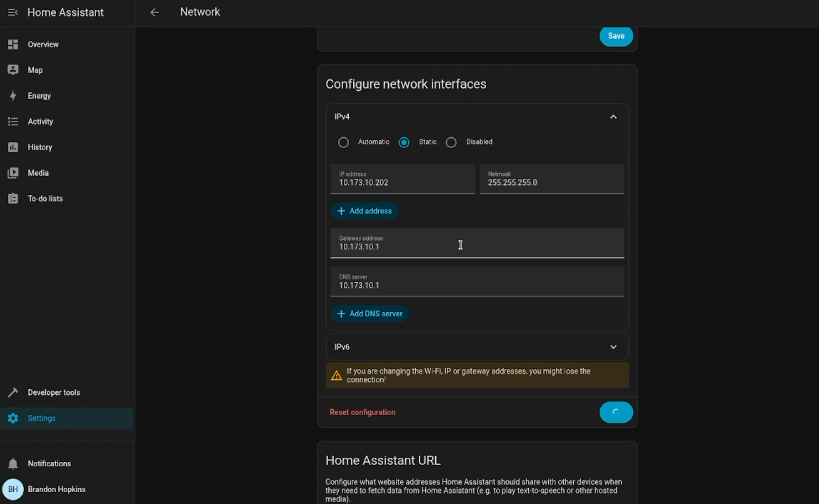819x504 pixels.
Task: Open the Settings menu item
Action: (42, 418)
